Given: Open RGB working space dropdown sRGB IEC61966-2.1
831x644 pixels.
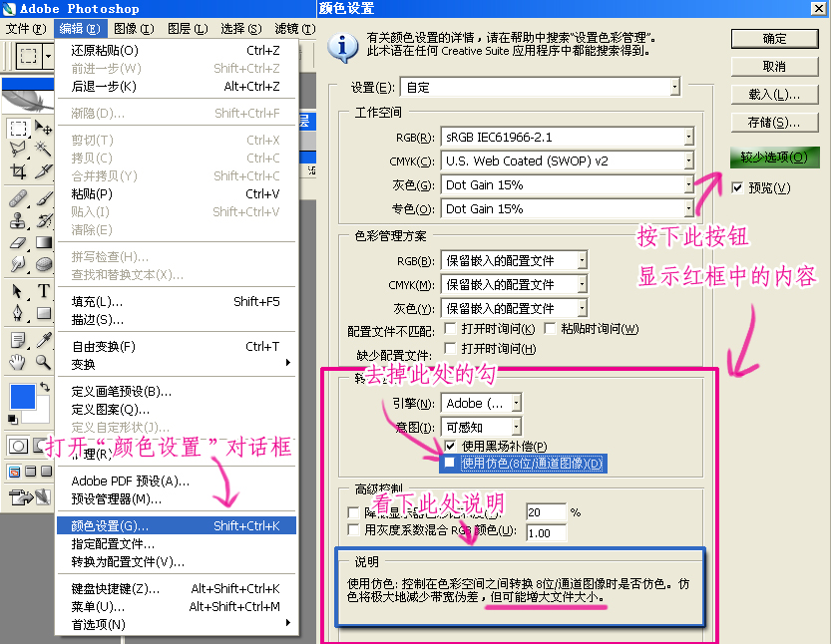Looking at the screenshot, I should (567, 138).
